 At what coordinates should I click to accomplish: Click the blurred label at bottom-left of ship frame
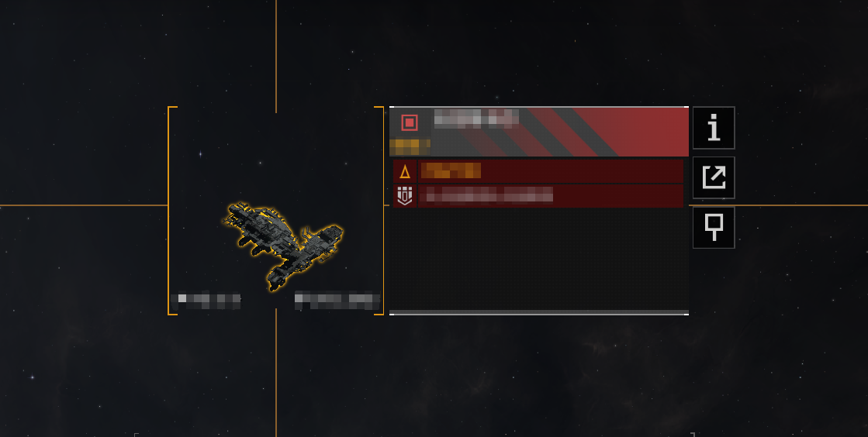[206, 300]
